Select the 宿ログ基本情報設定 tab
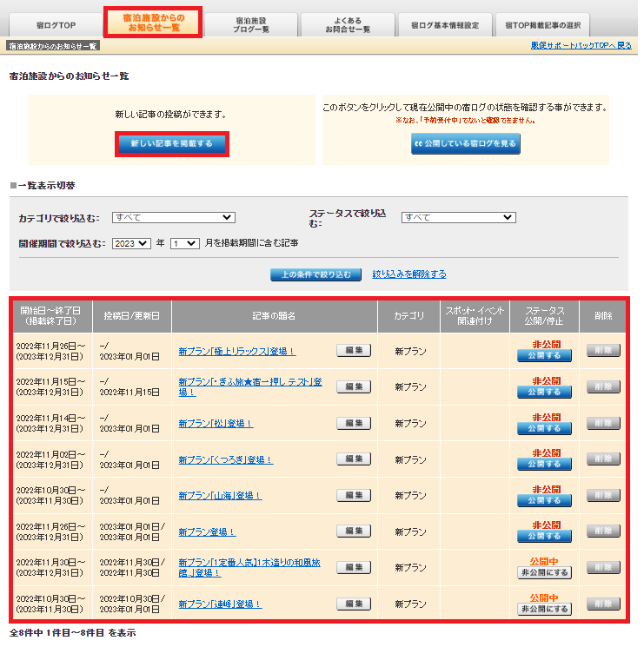The image size is (644, 647). (x=444, y=25)
